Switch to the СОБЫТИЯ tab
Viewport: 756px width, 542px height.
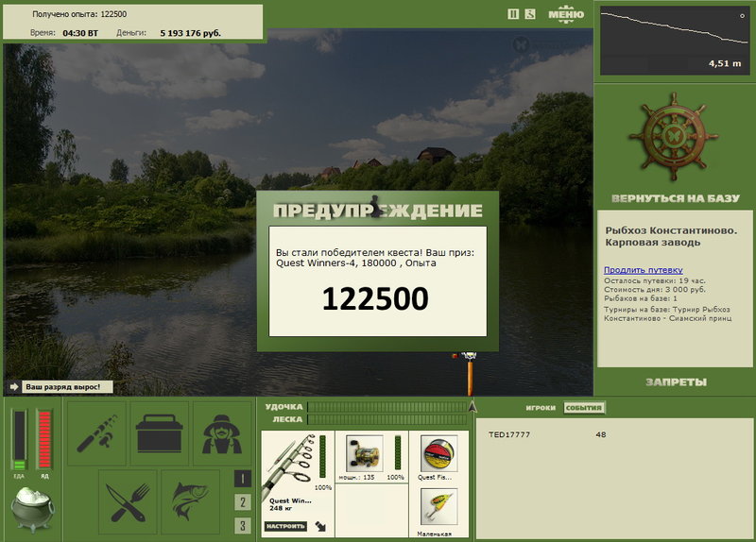click(x=584, y=408)
